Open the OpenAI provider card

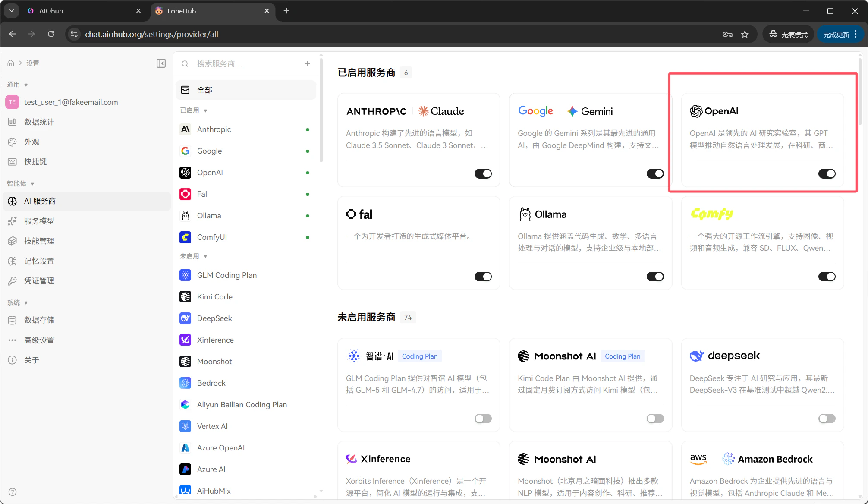(x=762, y=140)
